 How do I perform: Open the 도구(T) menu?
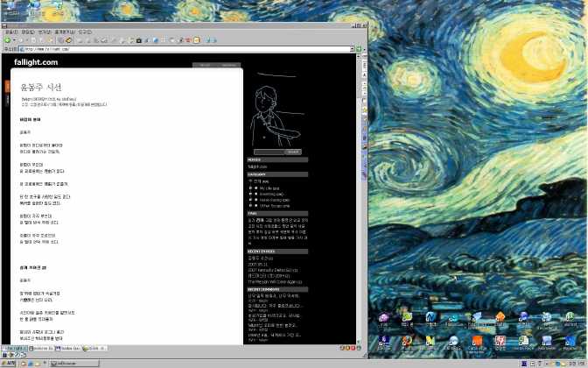[85, 32]
